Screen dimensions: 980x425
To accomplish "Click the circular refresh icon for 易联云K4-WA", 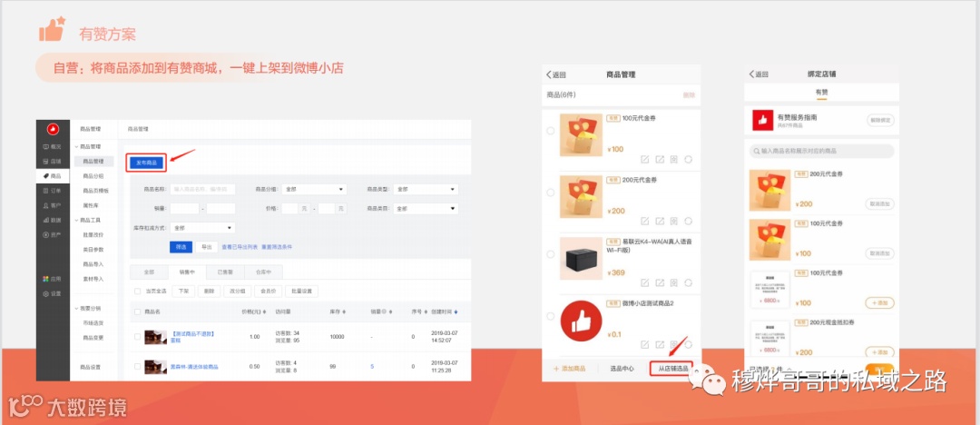I will coord(688,282).
